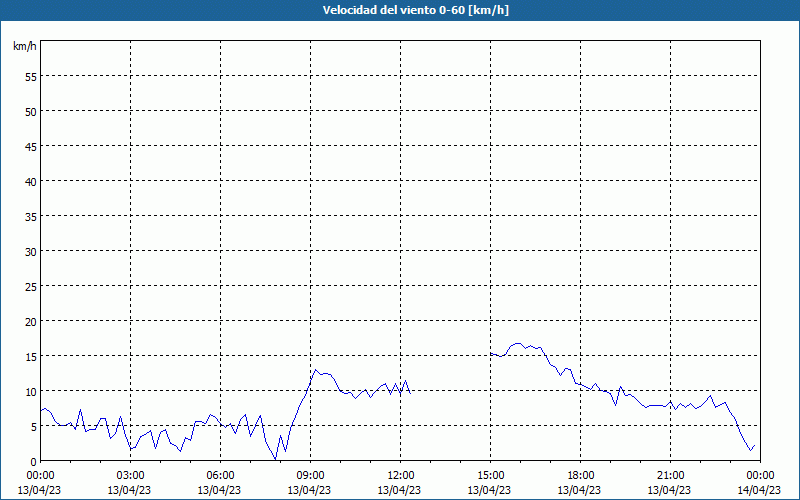Click the y-axis value 5
This screenshot has height=500, width=800.
tap(34, 427)
